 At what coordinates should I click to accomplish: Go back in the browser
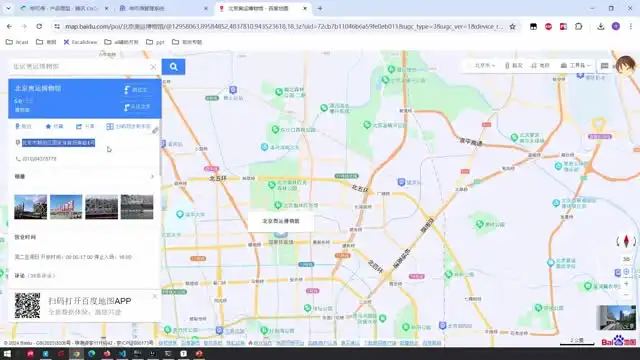pyautogui.click(x=9, y=27)
